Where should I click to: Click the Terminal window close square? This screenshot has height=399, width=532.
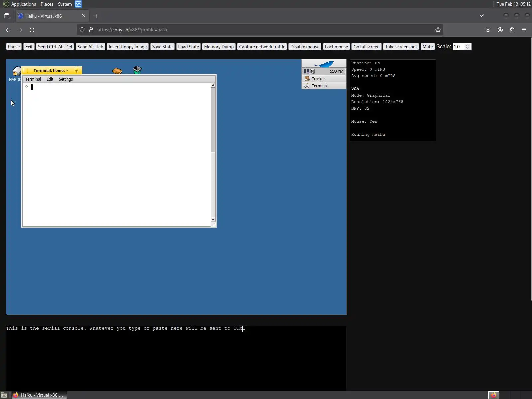click(x=26, y=70)
